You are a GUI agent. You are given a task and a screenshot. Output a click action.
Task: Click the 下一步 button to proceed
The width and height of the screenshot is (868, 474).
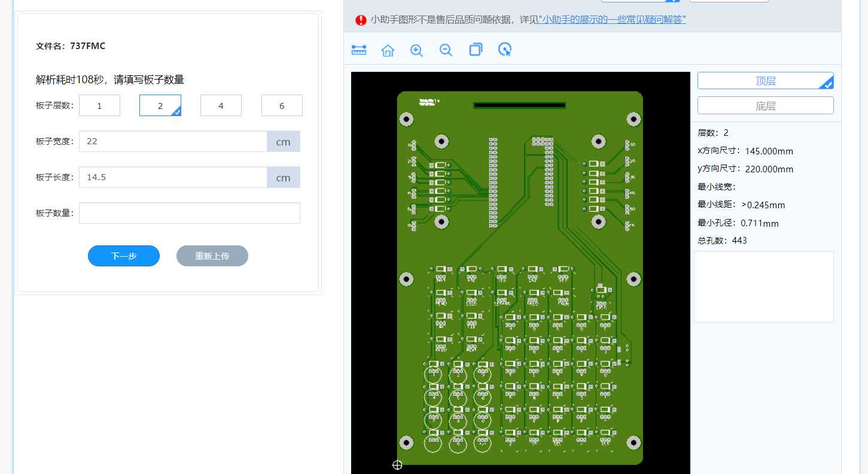[123, 256]
